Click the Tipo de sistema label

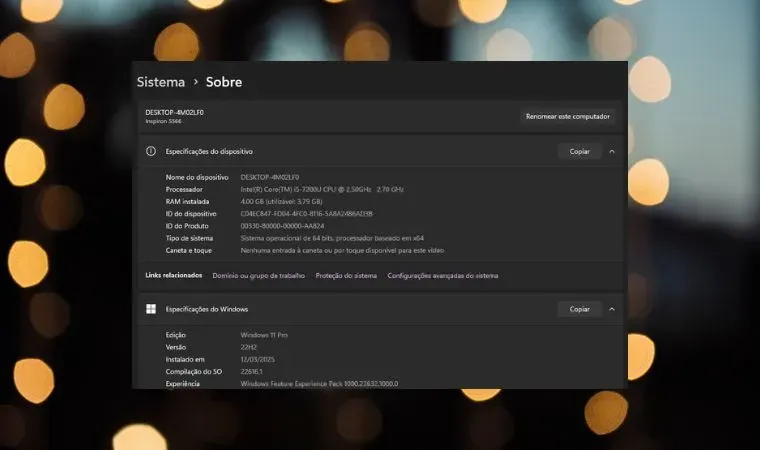point(189,238)
